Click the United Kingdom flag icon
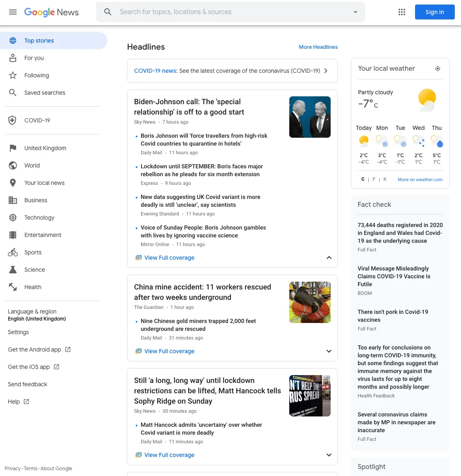This screenshot has height=476, width=461. (13, 148)
